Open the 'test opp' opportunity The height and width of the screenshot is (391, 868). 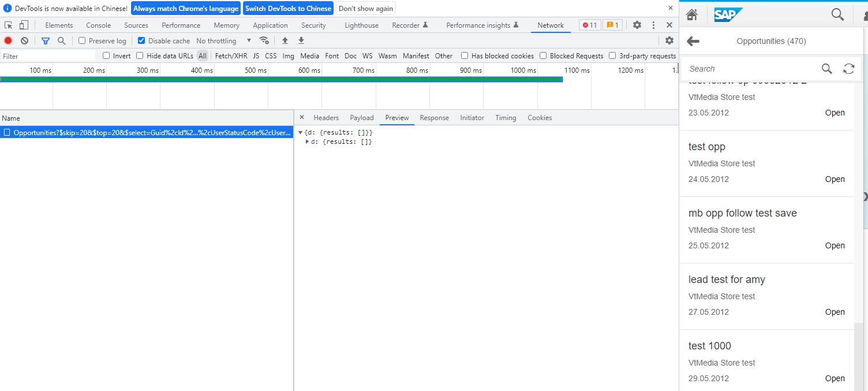point(766,163)
